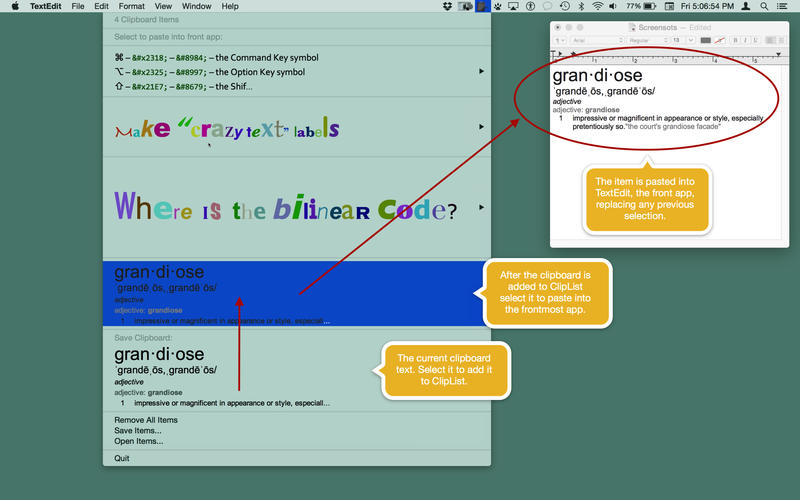Open the Help menu
Screen dimensions: 800x500
pyautogui.click(x=230, y=6)
